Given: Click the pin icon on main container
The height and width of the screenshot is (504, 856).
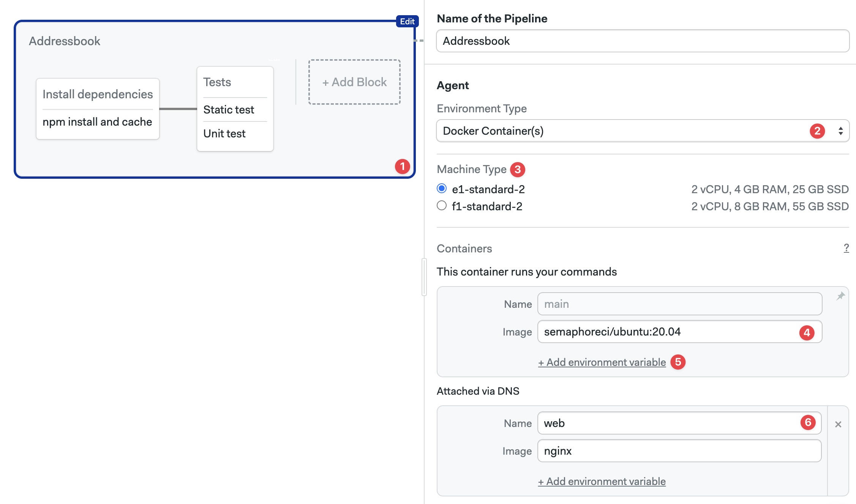Looking at the screenshot, I should (x=840, y=296).
